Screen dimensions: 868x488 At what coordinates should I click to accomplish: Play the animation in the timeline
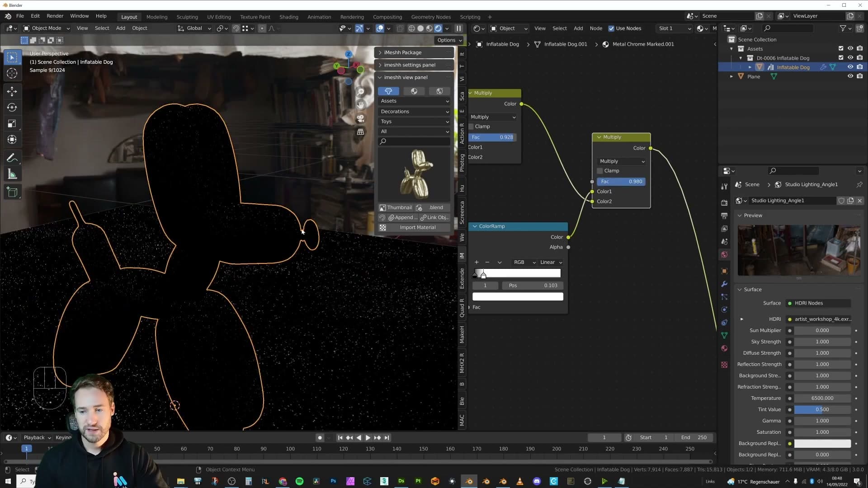368,438
